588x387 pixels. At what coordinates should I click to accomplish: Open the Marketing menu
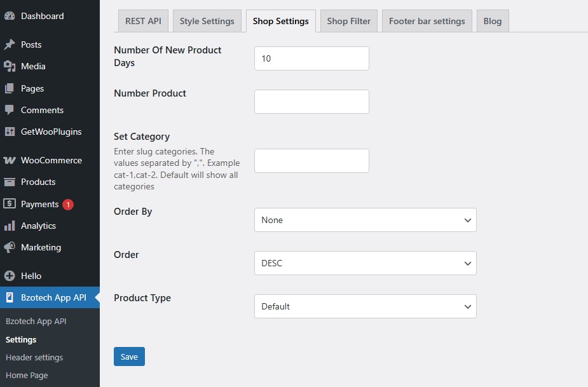[50, 247]
